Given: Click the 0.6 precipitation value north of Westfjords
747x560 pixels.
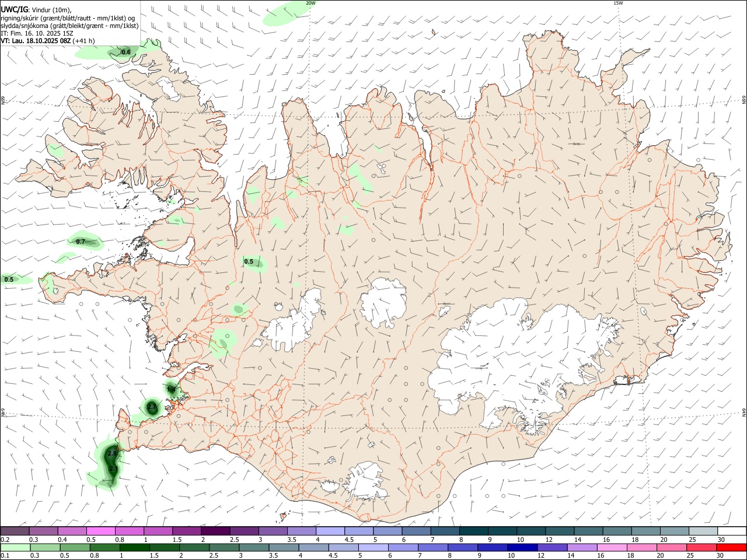Looking at the screenshot, I should point(125,52).
